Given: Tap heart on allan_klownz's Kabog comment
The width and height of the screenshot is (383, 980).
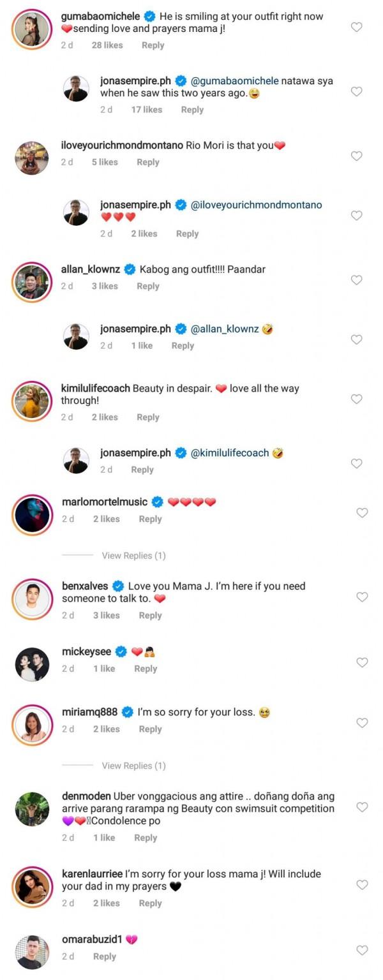Looking at the screenshot, I should [x=357, y=279].
